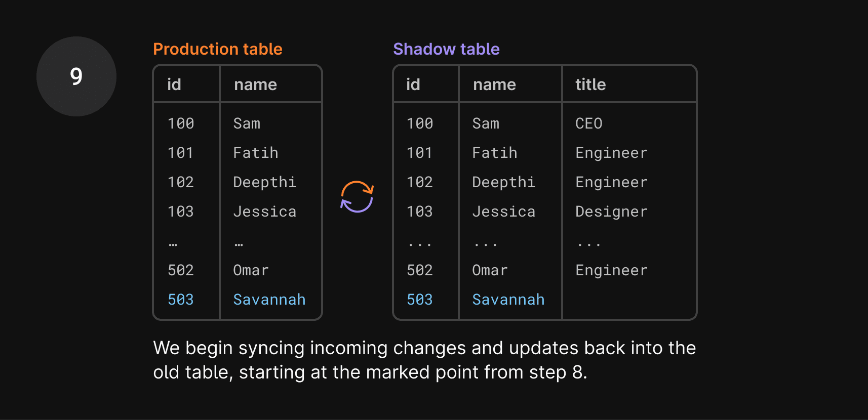Click the "Engineer" title in Omar's row
The image size is (868, 420).
612,270
